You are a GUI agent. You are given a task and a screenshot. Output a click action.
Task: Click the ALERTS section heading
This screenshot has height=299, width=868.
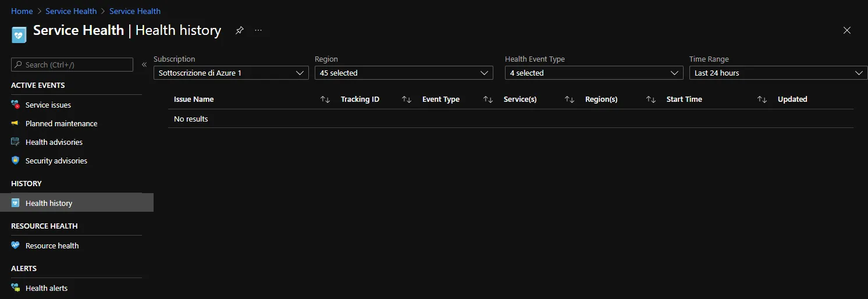click(24, 269)
